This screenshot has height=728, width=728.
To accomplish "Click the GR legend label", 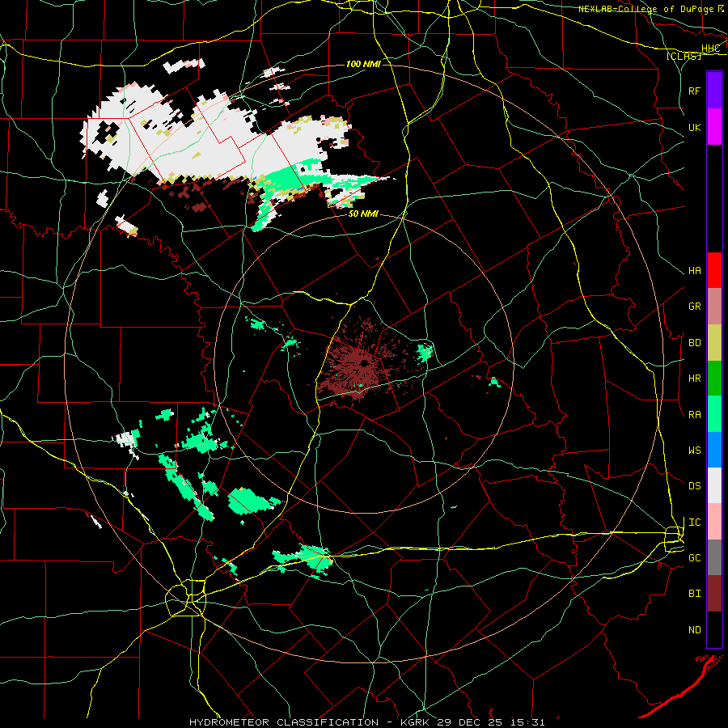I will point(694,307).
